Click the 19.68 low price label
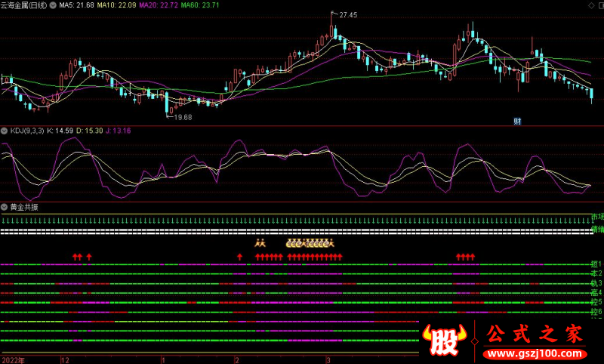The width and height of the screenshot is (604, 364). [x=182, y=117]
